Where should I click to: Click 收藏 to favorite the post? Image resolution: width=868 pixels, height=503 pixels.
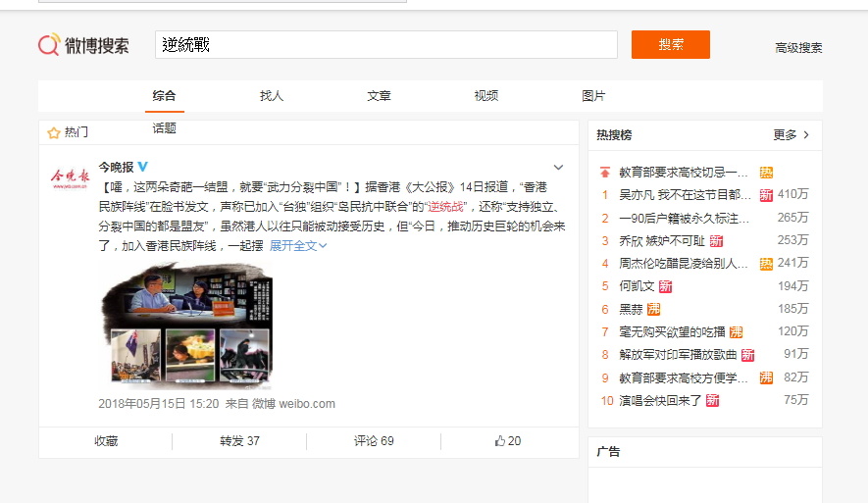click(106, 441)
